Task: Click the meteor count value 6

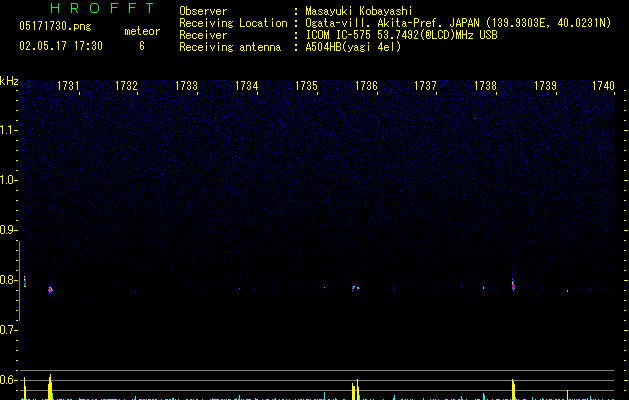Action: click(142, 46)
